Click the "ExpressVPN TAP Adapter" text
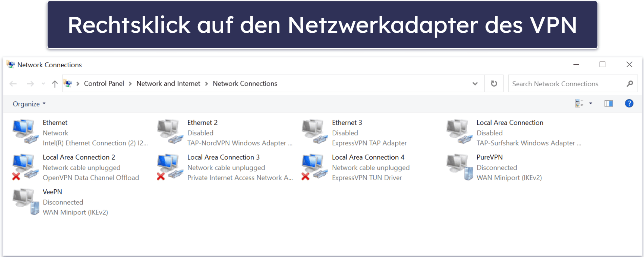 tap(369, 143)
